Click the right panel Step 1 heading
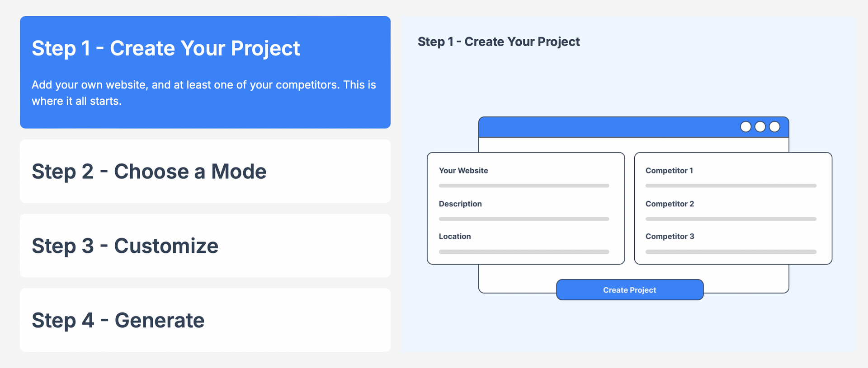 point(499,42)
